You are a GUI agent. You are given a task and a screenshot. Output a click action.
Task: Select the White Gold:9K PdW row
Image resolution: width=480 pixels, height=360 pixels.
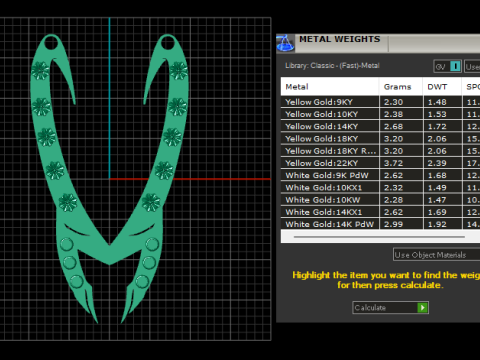[x=380, y=175]
